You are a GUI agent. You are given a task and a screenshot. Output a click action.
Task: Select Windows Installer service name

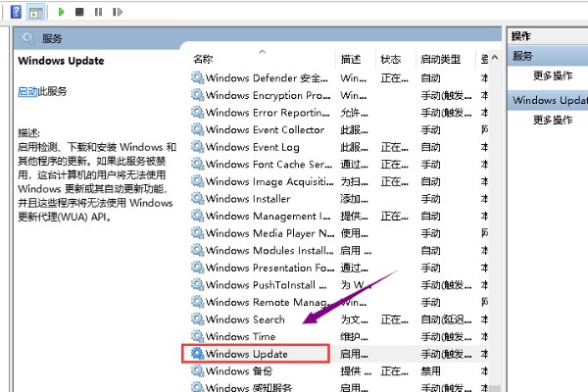coord(248,199)
